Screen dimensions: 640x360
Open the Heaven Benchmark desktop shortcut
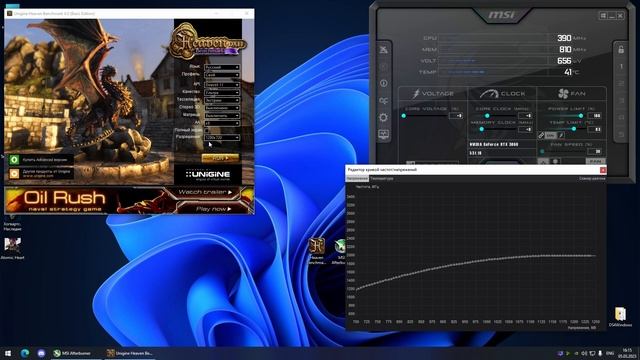(316, 250)
